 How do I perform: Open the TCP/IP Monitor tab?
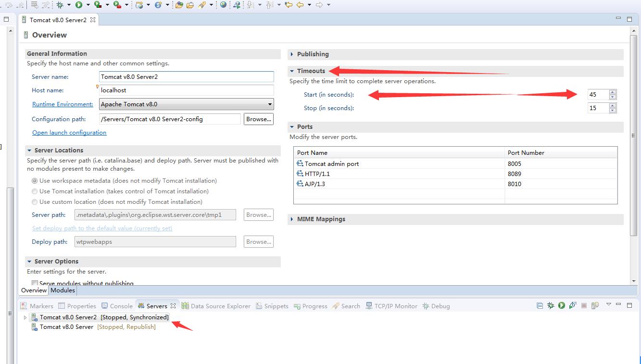[391, 306]
